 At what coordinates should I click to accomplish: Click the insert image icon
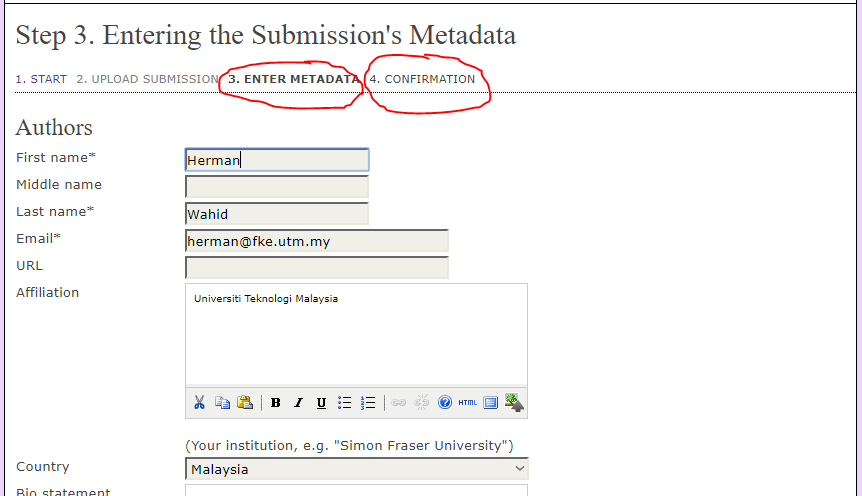(514, 403)
